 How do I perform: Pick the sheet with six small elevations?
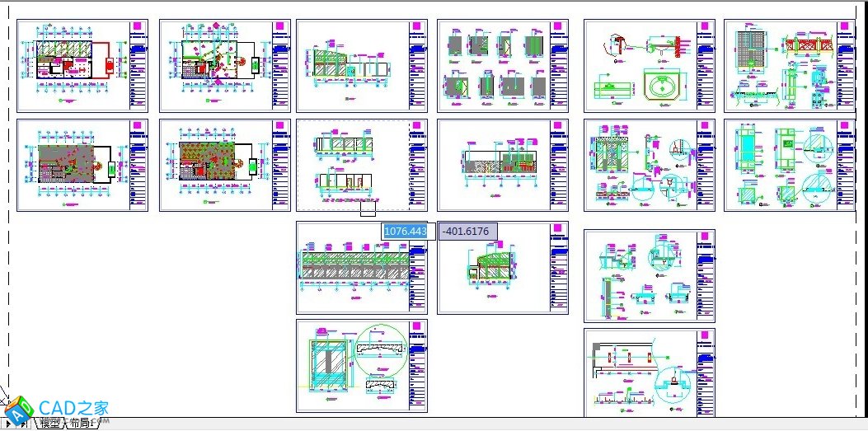502,66
